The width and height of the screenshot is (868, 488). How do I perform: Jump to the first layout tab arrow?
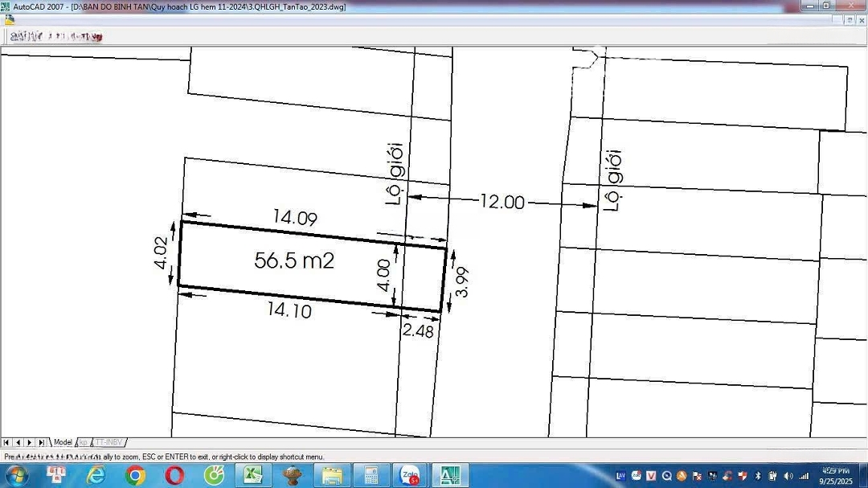pyautogui.click(x=6, y=442)
